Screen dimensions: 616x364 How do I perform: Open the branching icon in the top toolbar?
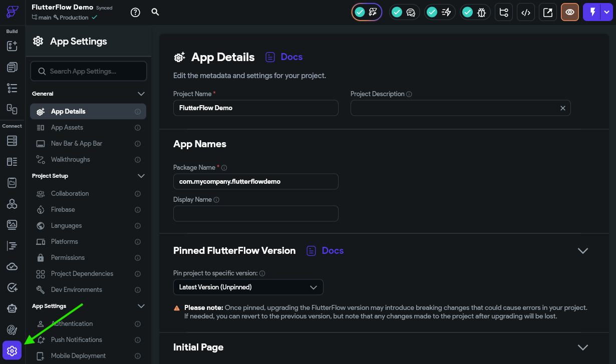click(x=504, y=13)
